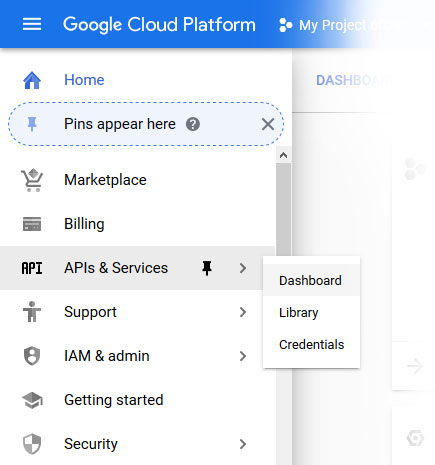This screenshot has width=435, height=465.
Task: Open the Support menu item
Action: coord(90,312)
